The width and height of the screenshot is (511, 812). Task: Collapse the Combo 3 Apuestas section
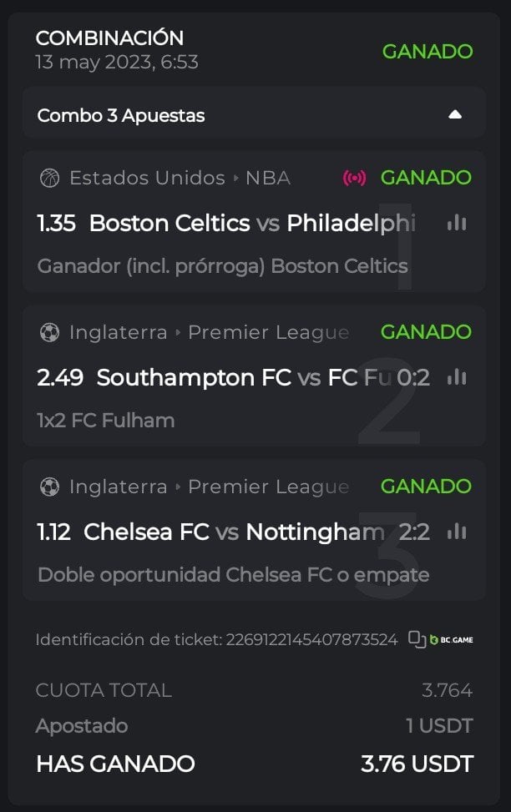tap(455, 114)
